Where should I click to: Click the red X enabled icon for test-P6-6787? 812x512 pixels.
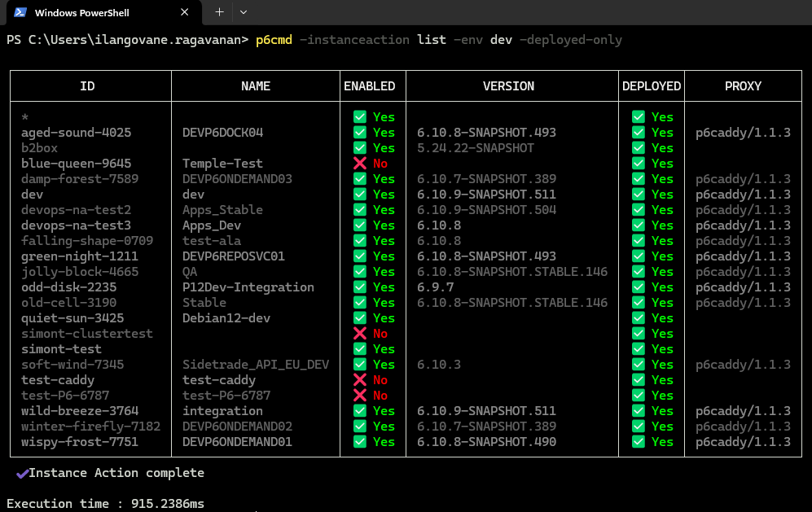[x=360, y=396]
